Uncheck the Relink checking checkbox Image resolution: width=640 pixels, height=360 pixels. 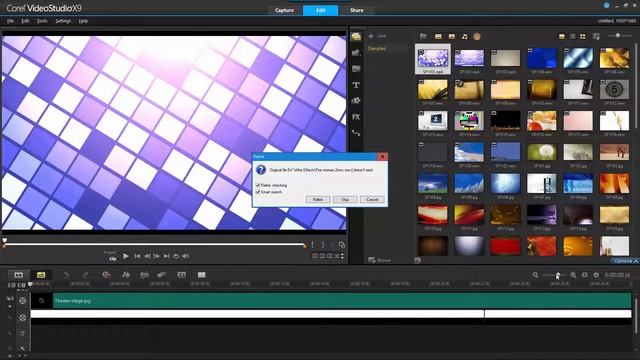coord(258,185)
